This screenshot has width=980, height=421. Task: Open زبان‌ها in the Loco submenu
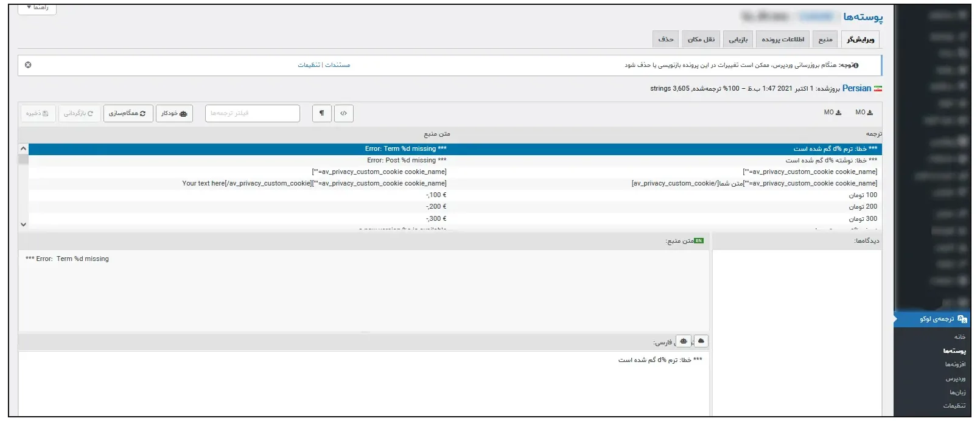957,392
